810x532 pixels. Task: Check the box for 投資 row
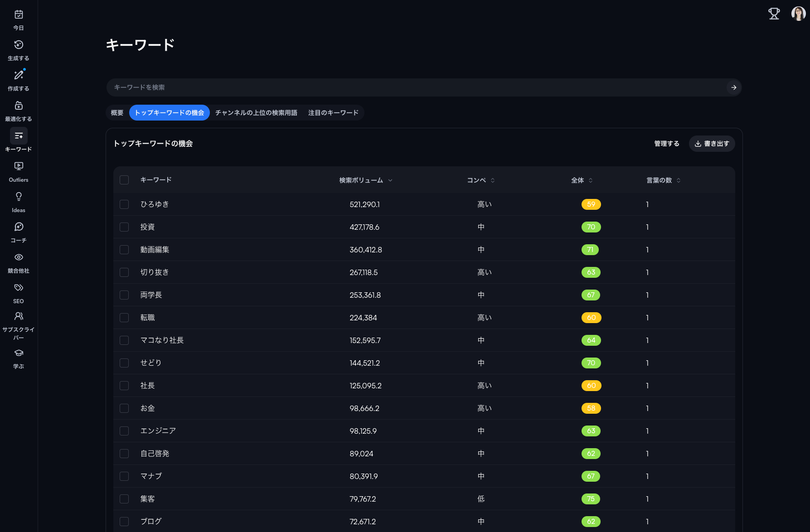pos(124,227)
